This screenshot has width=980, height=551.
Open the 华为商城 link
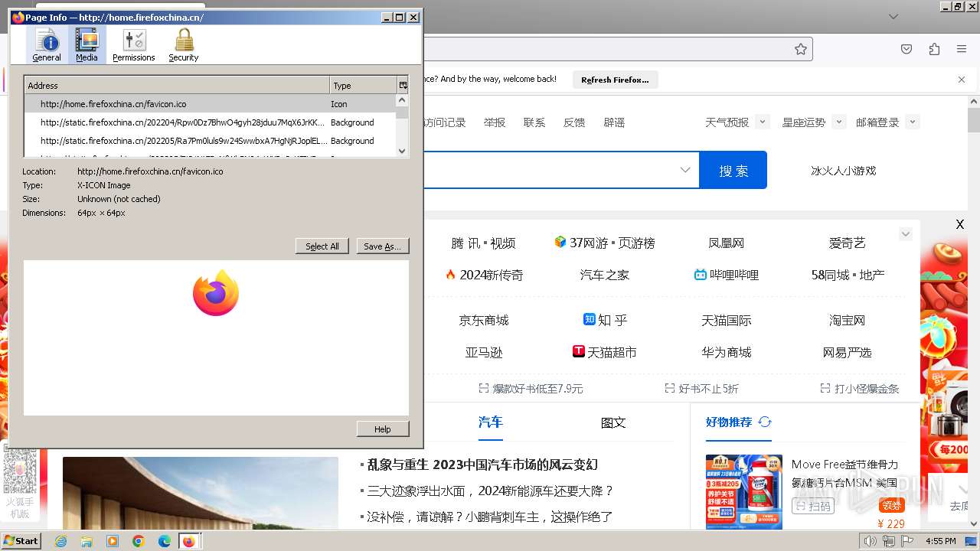tap(727, 353)
